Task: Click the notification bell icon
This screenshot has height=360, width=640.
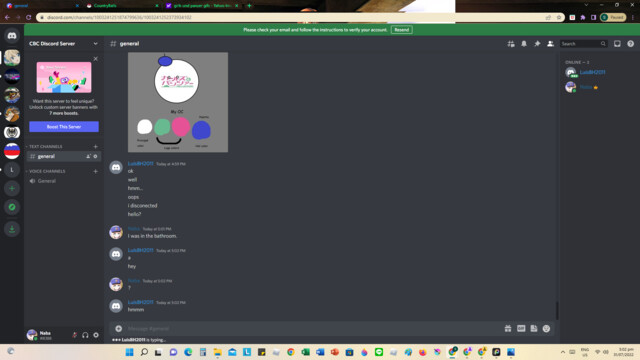Action: click(x=524, y=44)
